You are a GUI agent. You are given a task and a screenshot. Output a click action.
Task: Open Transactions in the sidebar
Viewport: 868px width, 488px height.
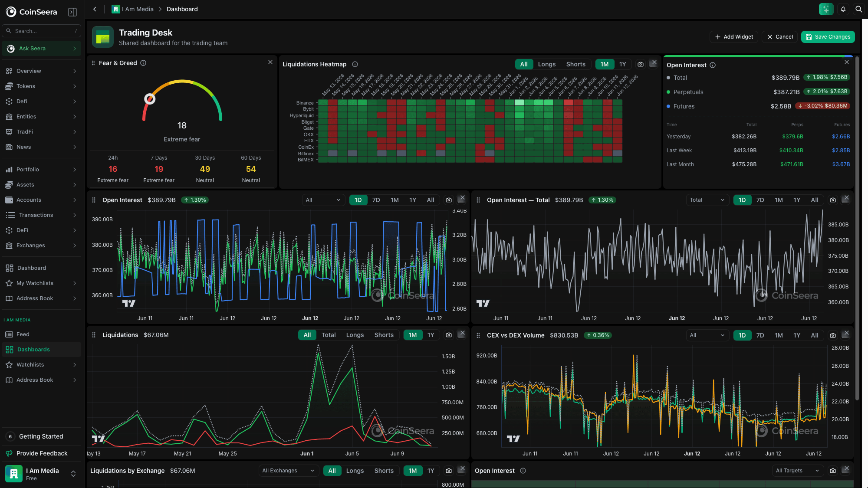tap(41, 215)
